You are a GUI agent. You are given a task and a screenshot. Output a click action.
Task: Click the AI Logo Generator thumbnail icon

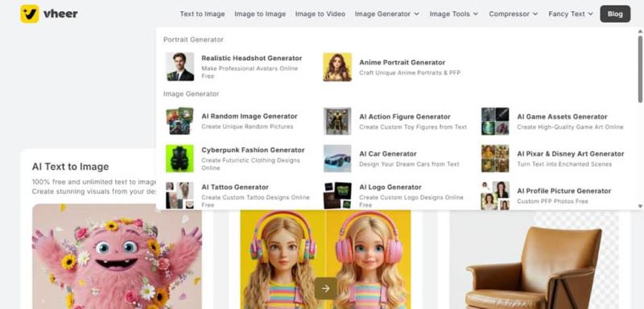pyautogui.click(x=337, y=196)
